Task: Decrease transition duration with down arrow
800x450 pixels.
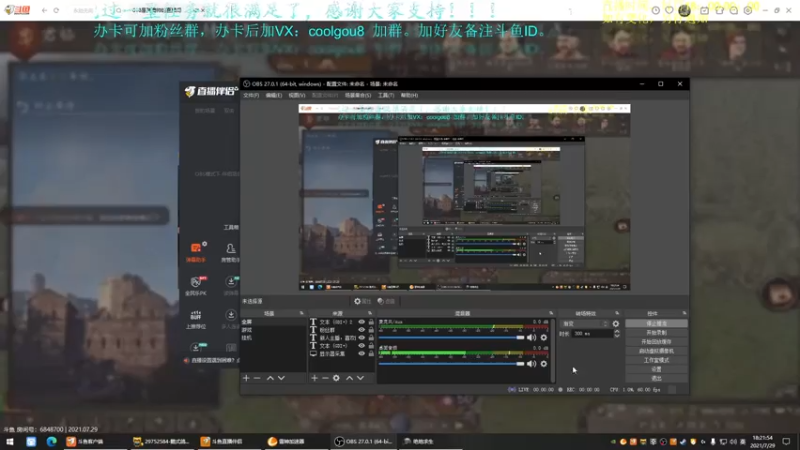Action: [617, 336]
